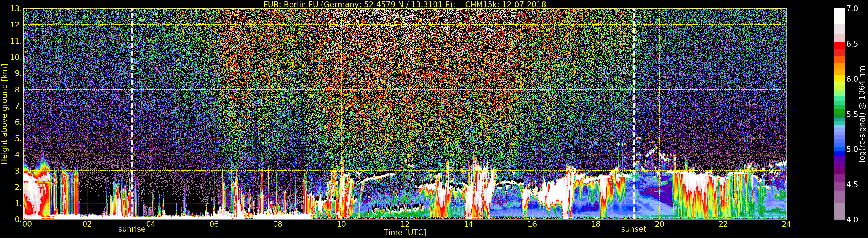Click the "1." tick on the height axis

18,203
